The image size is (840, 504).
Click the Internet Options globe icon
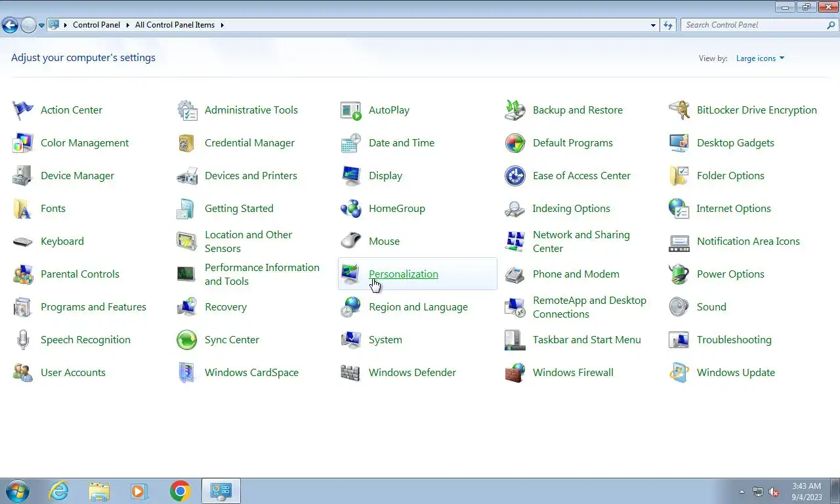(x=679, y=209)
